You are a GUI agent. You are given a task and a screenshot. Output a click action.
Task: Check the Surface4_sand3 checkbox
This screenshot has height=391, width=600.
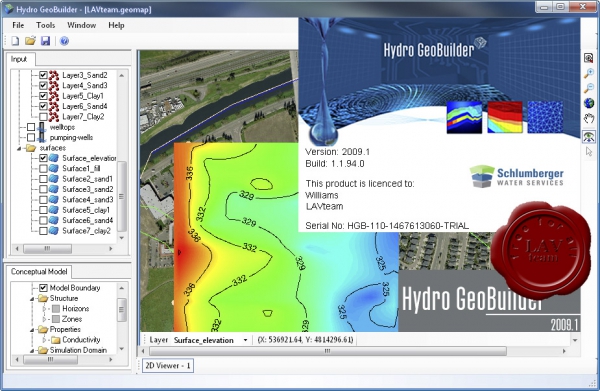pyautogui.click(x=43, y=199)
